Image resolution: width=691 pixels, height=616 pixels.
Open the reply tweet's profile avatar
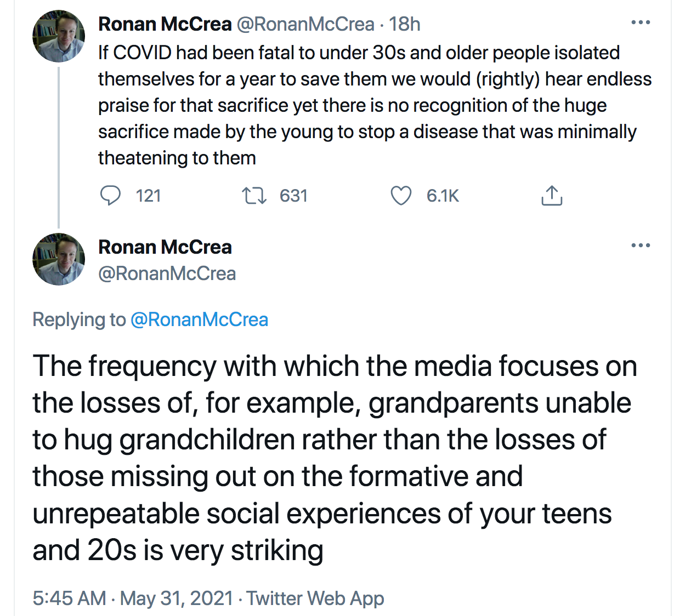pos(59,259)
